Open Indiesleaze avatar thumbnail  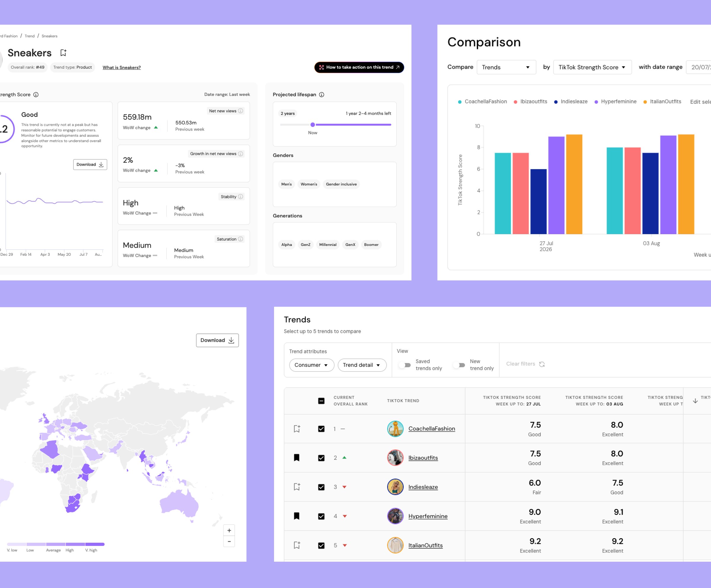click(395, 487)
